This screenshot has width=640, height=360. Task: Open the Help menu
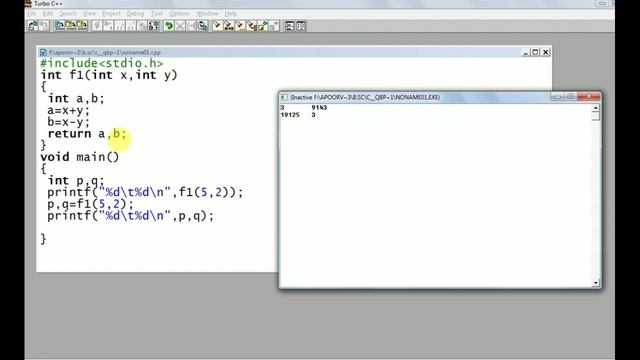click(x=231, y=13)
